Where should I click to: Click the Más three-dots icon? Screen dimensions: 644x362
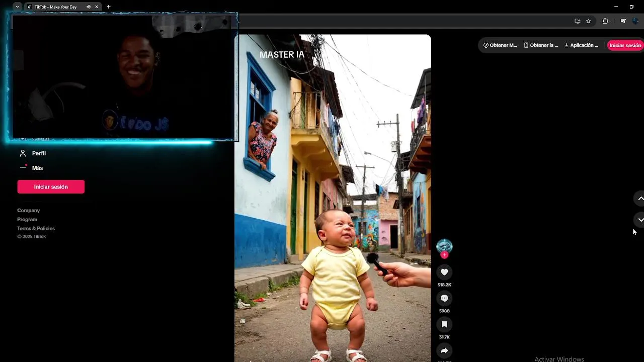pyautogui.click(x=23, y=167)
